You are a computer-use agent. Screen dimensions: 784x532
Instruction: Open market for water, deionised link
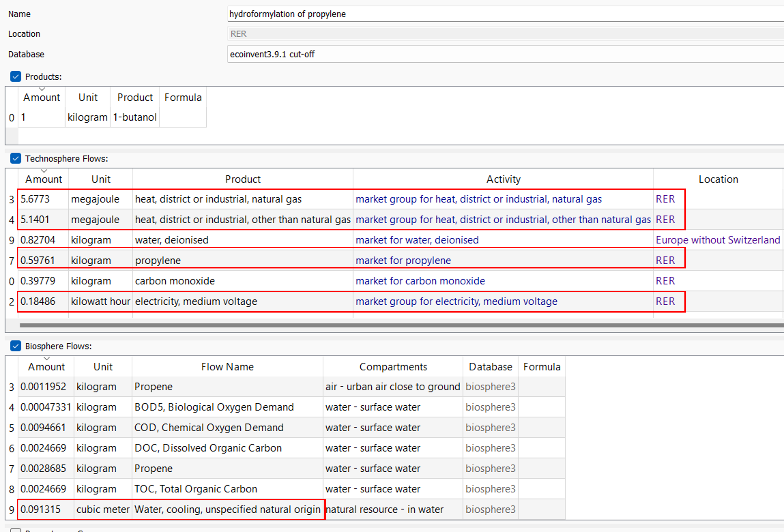[x=417, y=240]
